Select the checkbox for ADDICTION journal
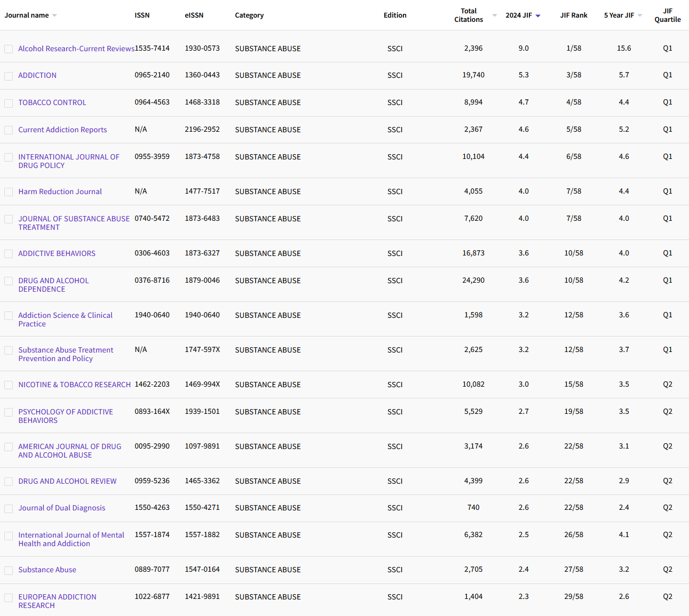 point(9,76)
